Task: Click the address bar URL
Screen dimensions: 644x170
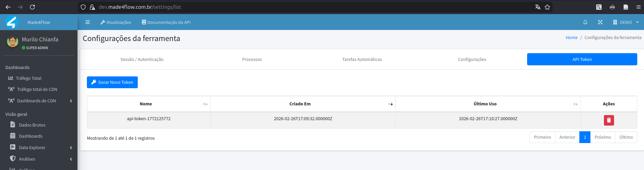Action: tap(140, 7)
